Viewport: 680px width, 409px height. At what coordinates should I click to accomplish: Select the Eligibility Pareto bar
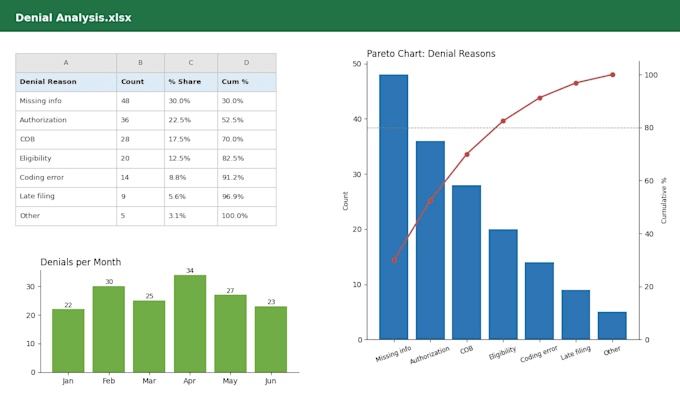[x=503, y=284]
